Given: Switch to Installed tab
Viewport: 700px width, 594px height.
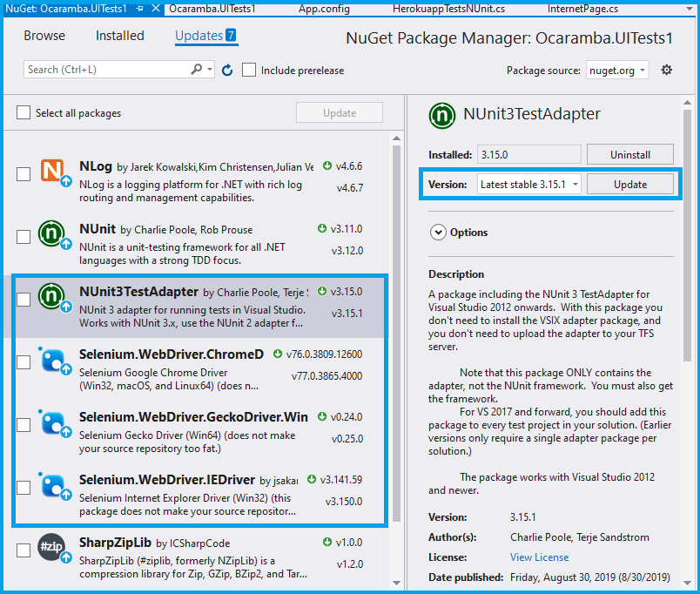Looking at the screenshot, I should [119, 36].
